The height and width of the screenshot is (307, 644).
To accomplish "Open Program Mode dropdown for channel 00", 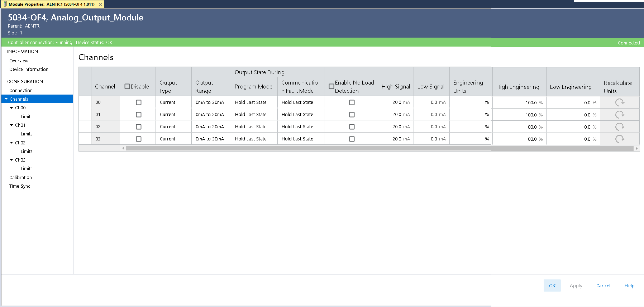I will pos(254,102).
